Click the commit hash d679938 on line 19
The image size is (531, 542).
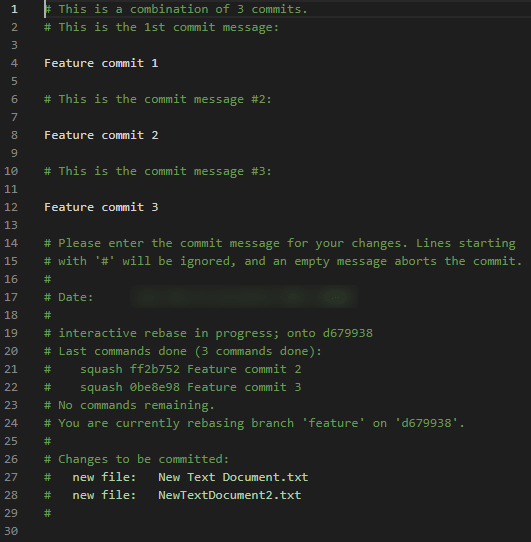[x=347, y=333]
